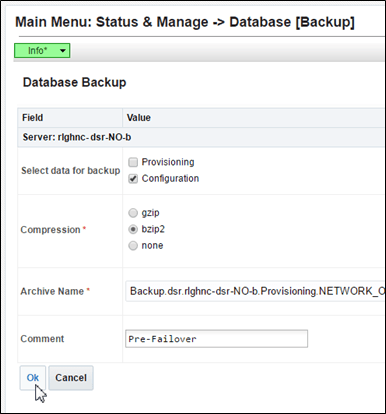Click the Field column header

click(70, 118)
